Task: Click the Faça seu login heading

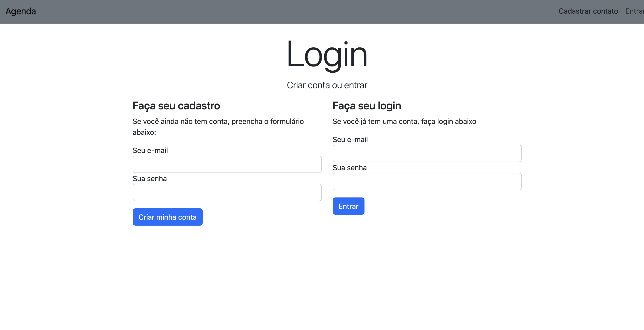Action: [367, 106]
